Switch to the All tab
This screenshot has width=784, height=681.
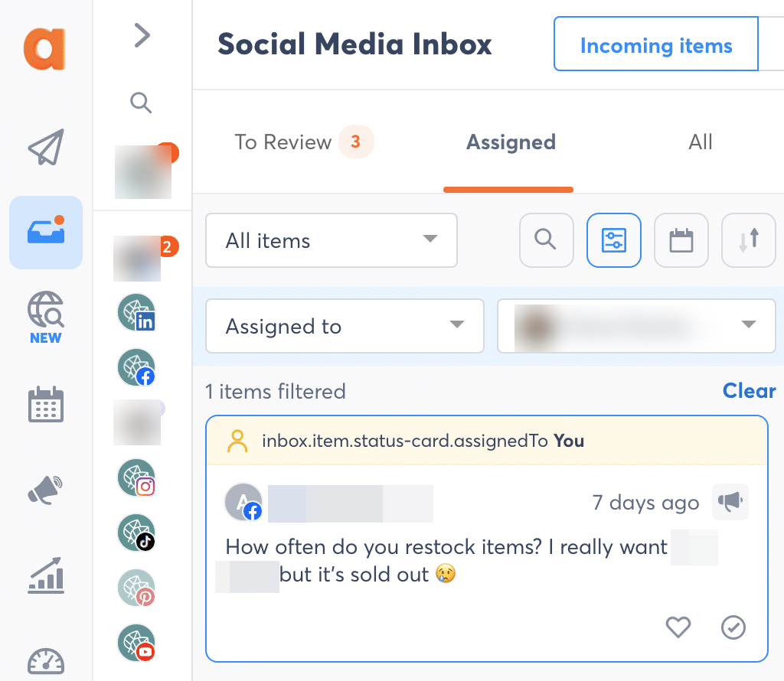click(700, 142)
